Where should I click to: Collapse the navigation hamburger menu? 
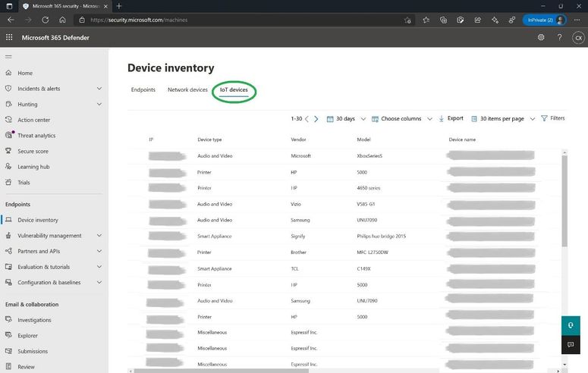click(8, 57)
